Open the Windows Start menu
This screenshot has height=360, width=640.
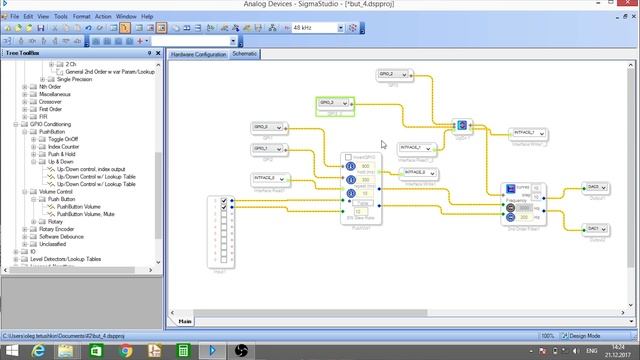tap(12, 351)
